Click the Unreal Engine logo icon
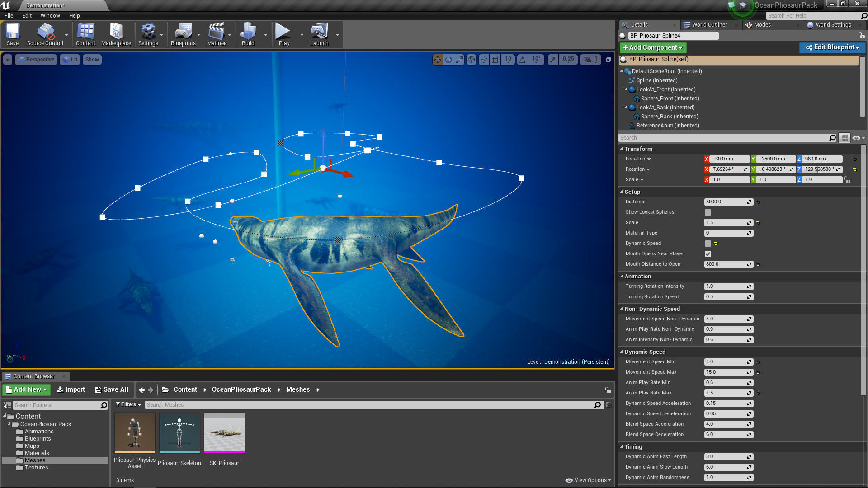 tap(6, 5)
